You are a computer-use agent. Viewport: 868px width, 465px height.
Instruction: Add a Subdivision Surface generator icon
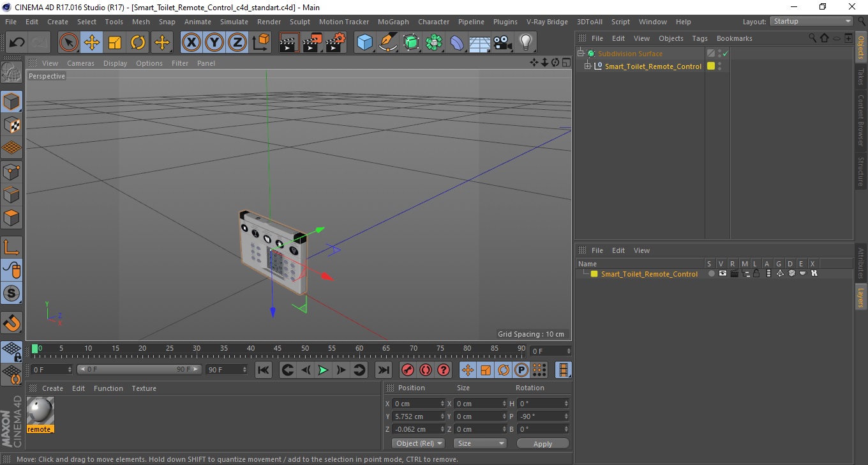tap(411, 43)
